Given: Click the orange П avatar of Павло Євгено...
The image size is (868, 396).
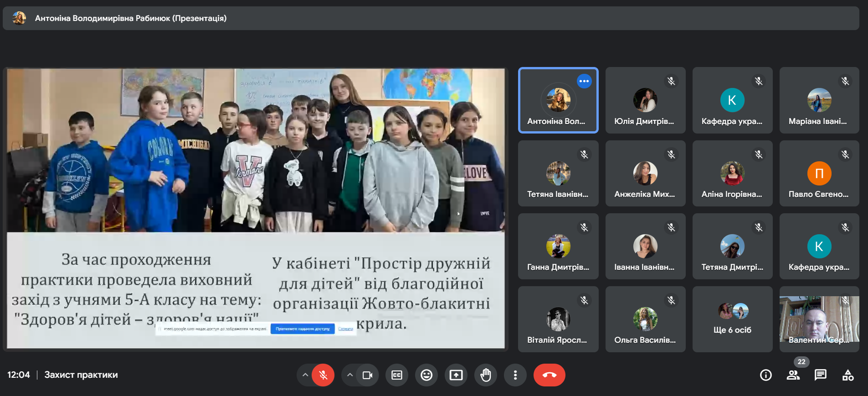Looking at the screenshot, I should [x=819, y=173].
